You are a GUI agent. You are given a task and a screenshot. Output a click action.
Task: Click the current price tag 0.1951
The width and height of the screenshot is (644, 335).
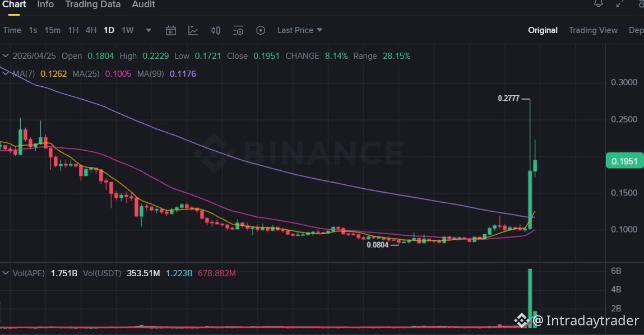pos(624,161)
